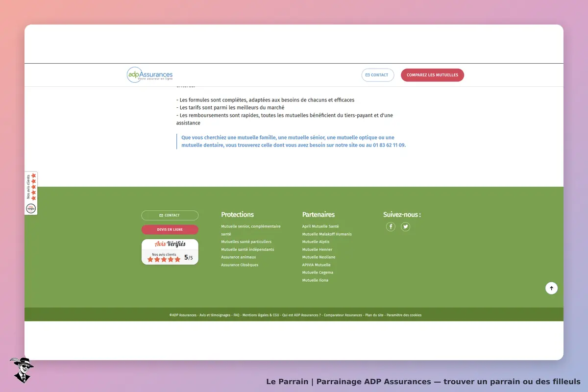Click the scroll-to-top arrow button
This screenshot has width=588, height=392.
pyautogui.click(x=551, y=288)
